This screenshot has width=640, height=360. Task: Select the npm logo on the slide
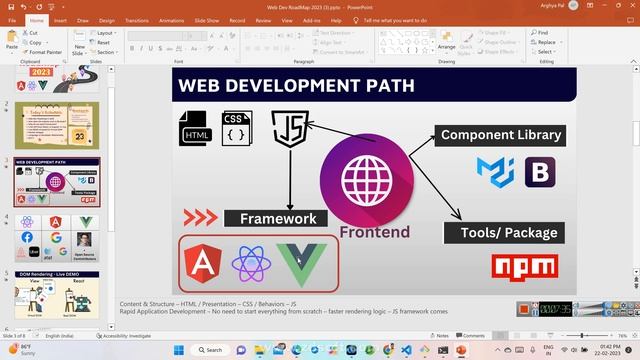click(525, 268)
